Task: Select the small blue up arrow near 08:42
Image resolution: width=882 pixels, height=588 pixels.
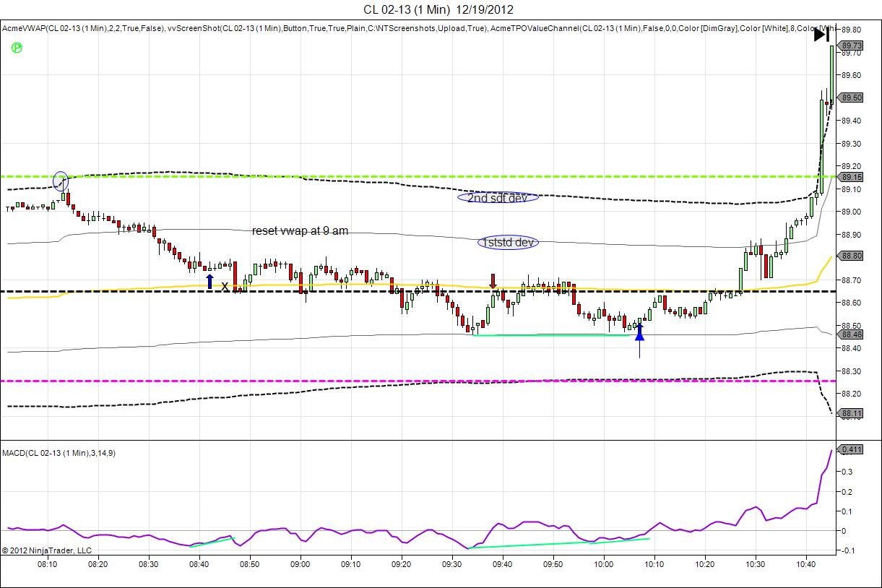Action: coord(210,281)
